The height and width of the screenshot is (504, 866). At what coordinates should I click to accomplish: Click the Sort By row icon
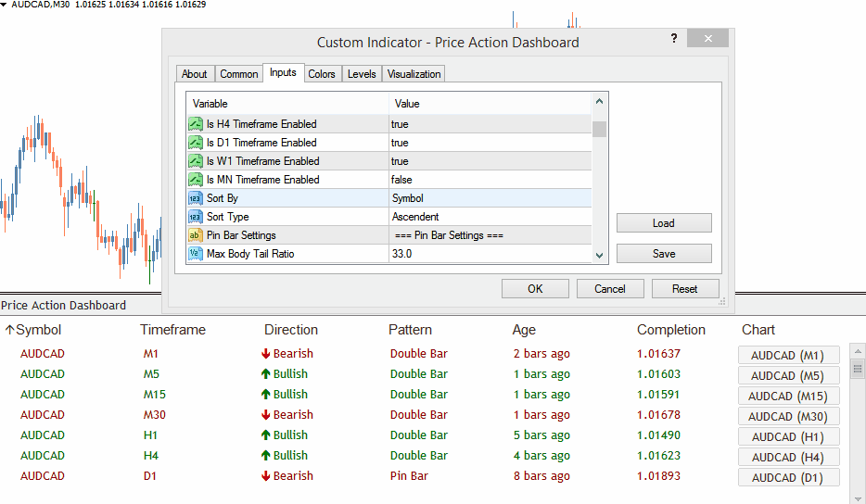[x=196, y=198]
